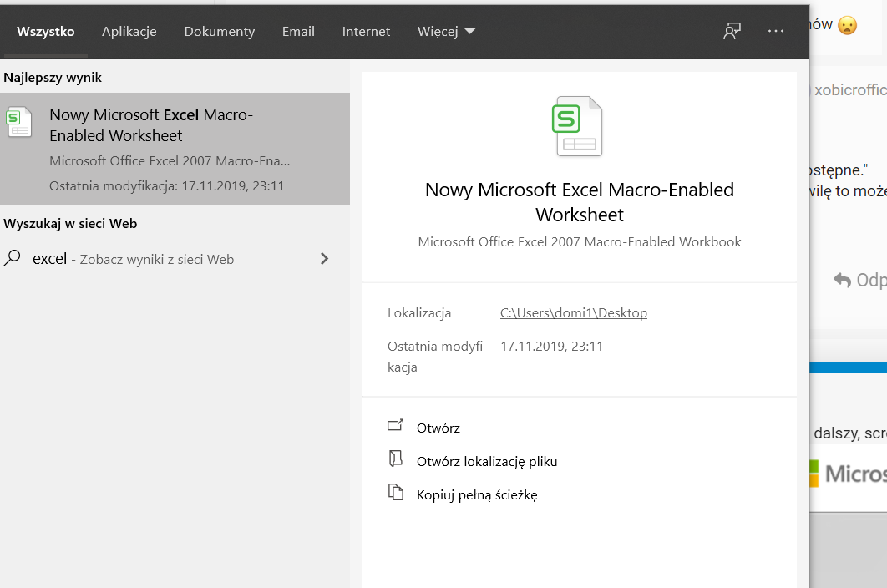Click the sad emoji in background window

tap(847, 25)
